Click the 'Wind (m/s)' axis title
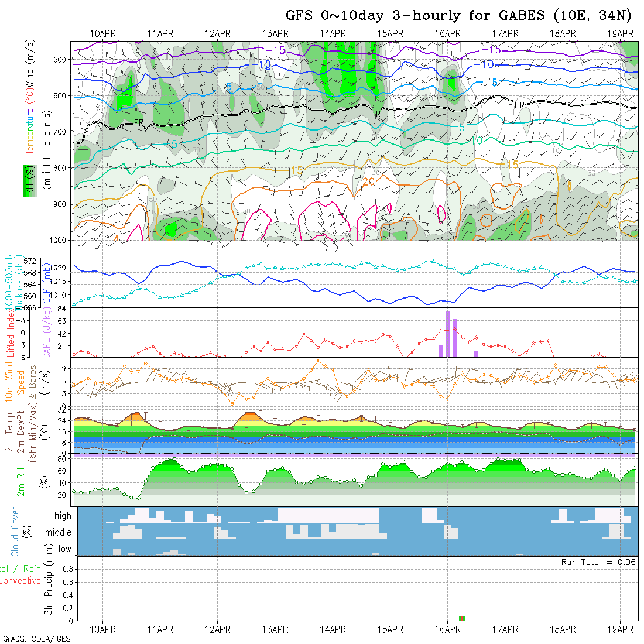This screenshot has width=644, height=644. [30, 63]
